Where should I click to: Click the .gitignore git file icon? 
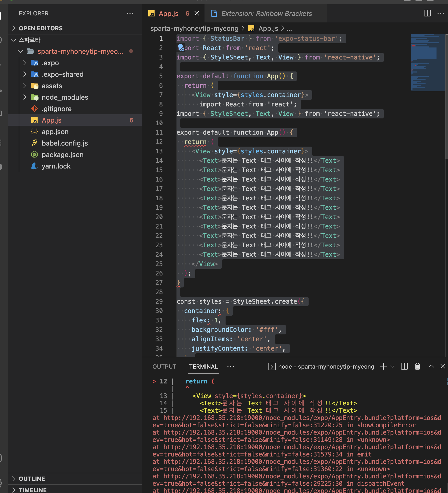(x=34, y=109)
